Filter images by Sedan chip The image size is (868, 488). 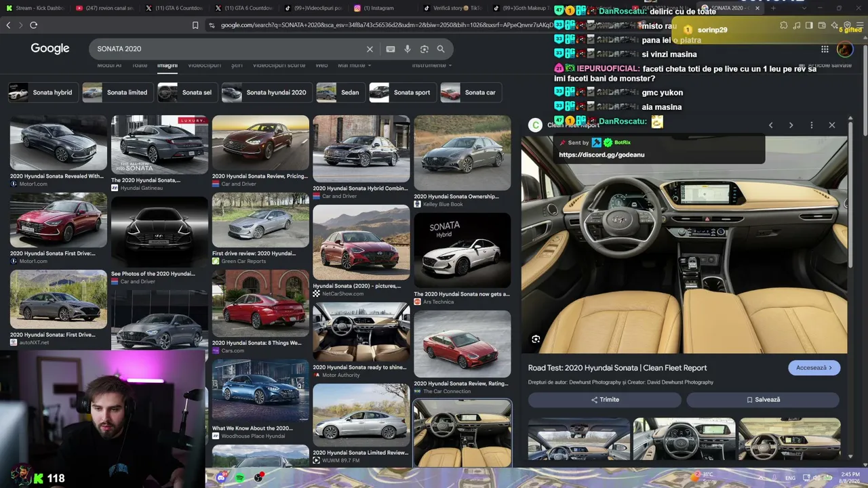[340, 92]
